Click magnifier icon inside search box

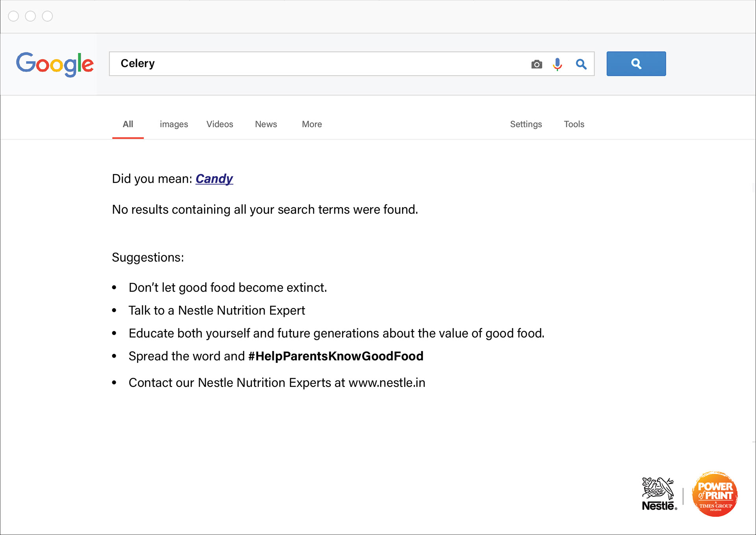coord(581,64)
